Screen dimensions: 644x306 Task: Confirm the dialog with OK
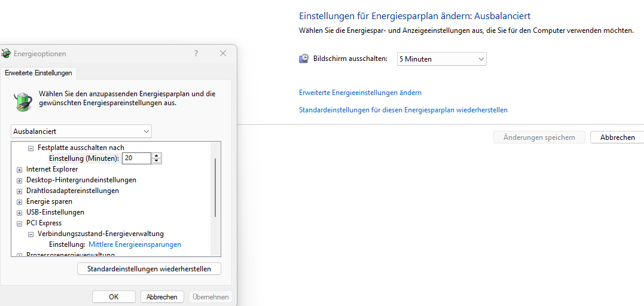pyautogui.click(x=114, y=296)
